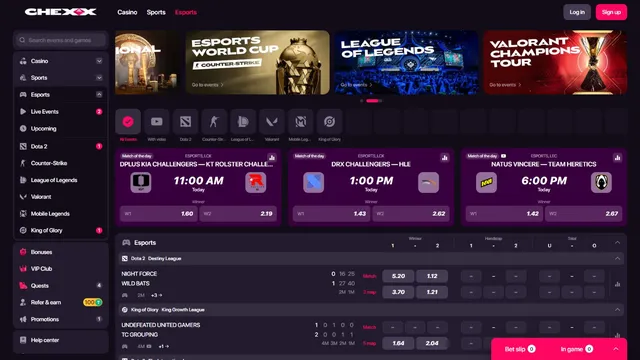The image size is (640, 360).
Task: Select King of Glory in sidebar
Action: [61, 230]
